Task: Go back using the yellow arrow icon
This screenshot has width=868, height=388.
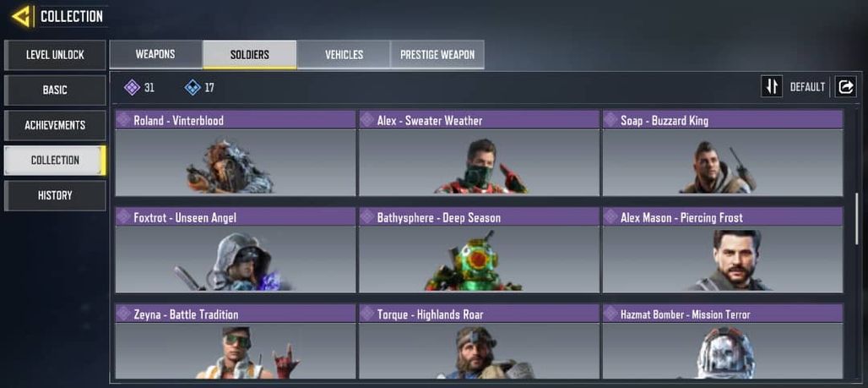Action: pos(20,16)
